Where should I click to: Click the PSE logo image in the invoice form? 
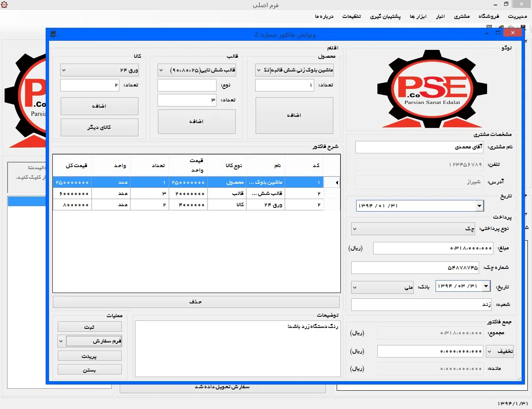432,89
